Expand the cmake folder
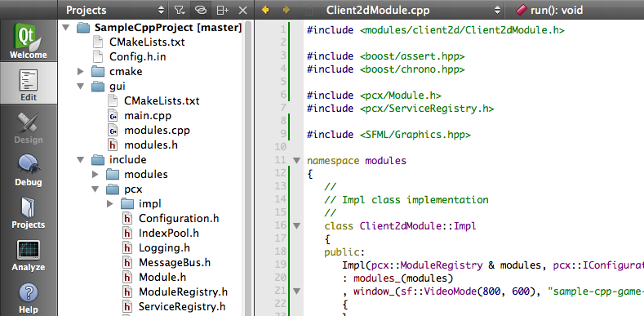 pos(81,72)
